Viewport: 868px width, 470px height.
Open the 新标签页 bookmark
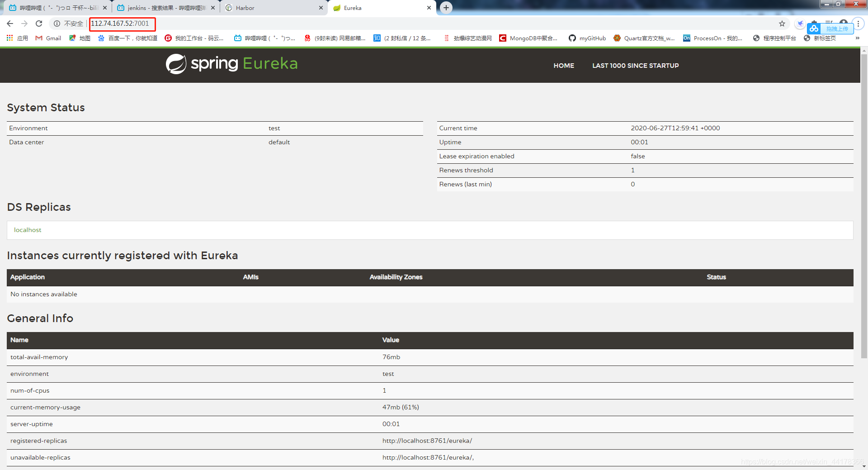pos(820,38)
